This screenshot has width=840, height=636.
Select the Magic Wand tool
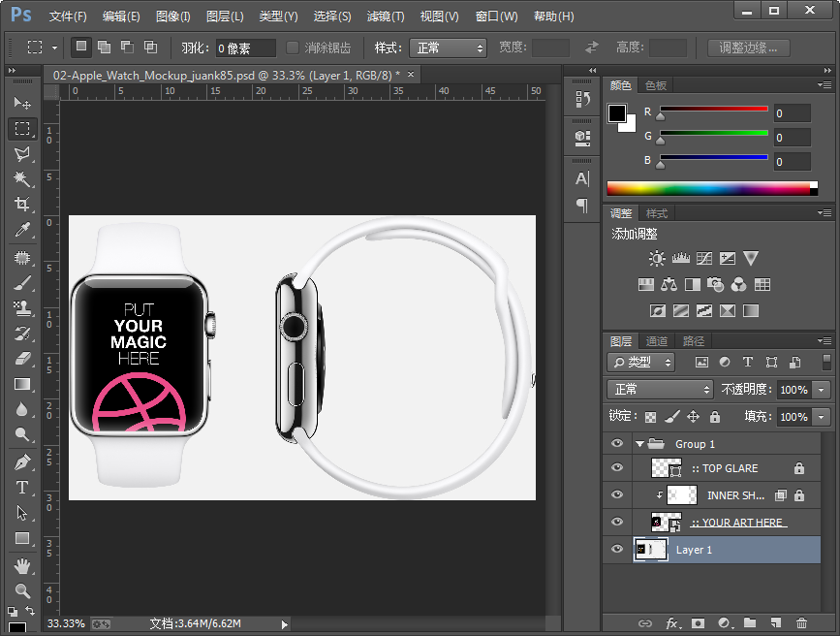tap(22, 178)
